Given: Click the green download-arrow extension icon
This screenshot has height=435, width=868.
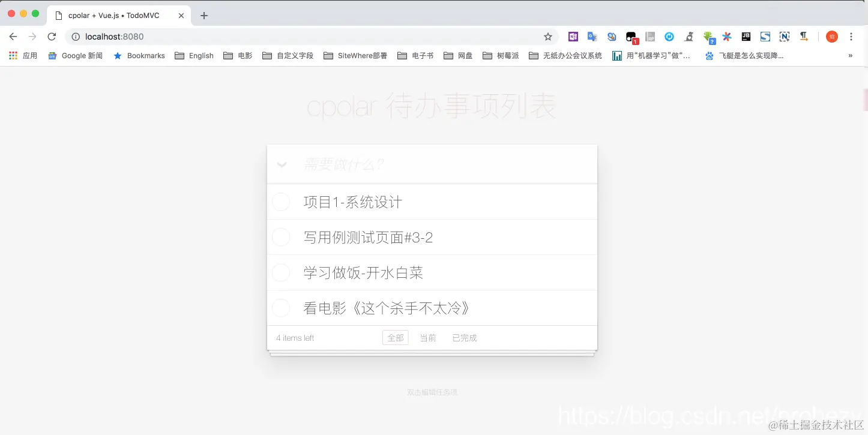Looking at the screenshot, I should 708,37.
